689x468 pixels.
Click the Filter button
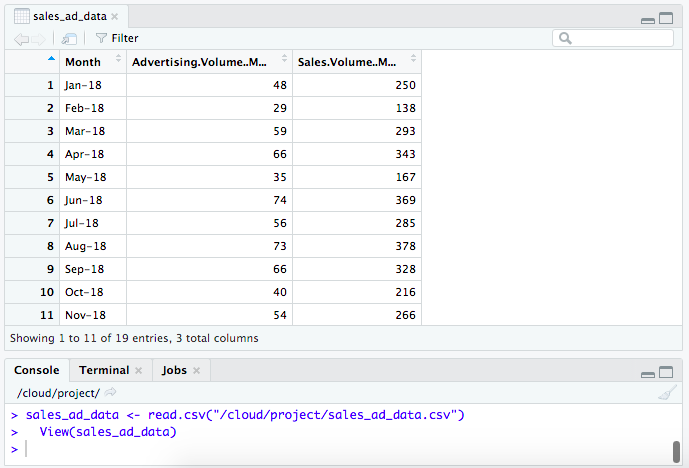[x=117, y=38]
